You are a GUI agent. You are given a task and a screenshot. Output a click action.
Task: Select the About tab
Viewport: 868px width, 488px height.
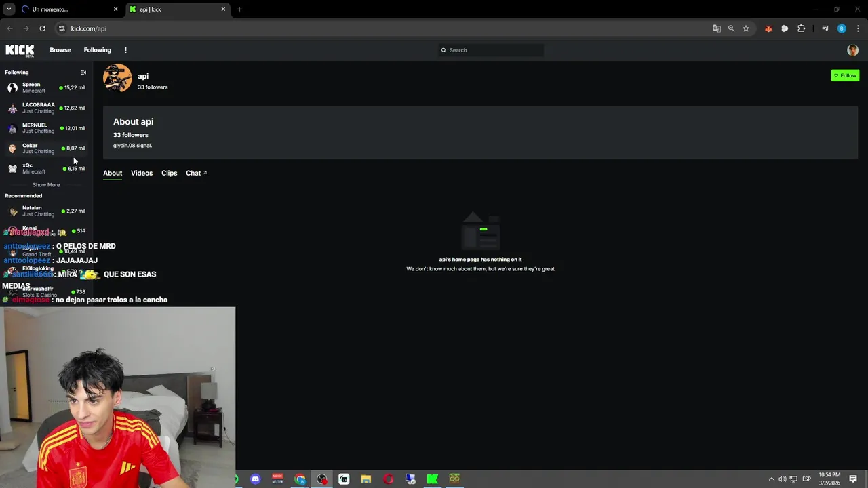click(x=113, y=174)
